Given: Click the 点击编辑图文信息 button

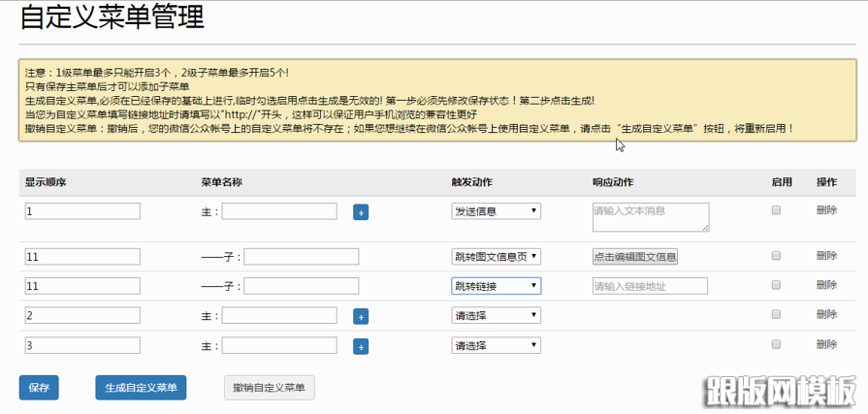Looking at the screenshot, I should [635, 257].
